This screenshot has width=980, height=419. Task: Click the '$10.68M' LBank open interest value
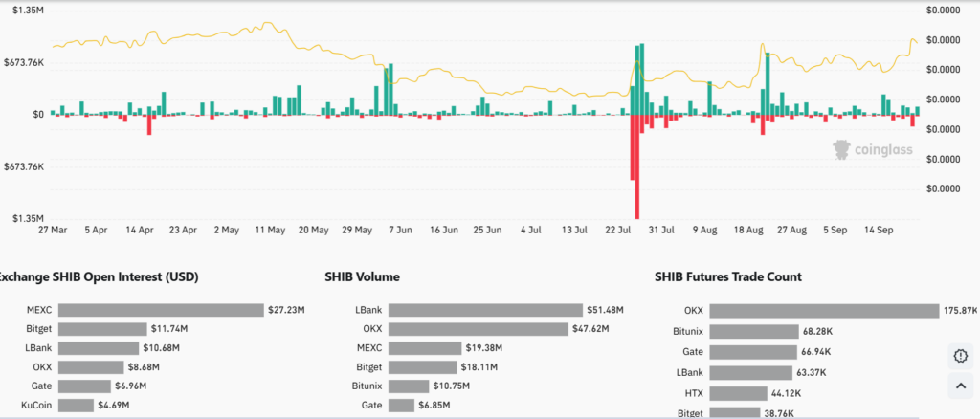[x=161, y=348]
